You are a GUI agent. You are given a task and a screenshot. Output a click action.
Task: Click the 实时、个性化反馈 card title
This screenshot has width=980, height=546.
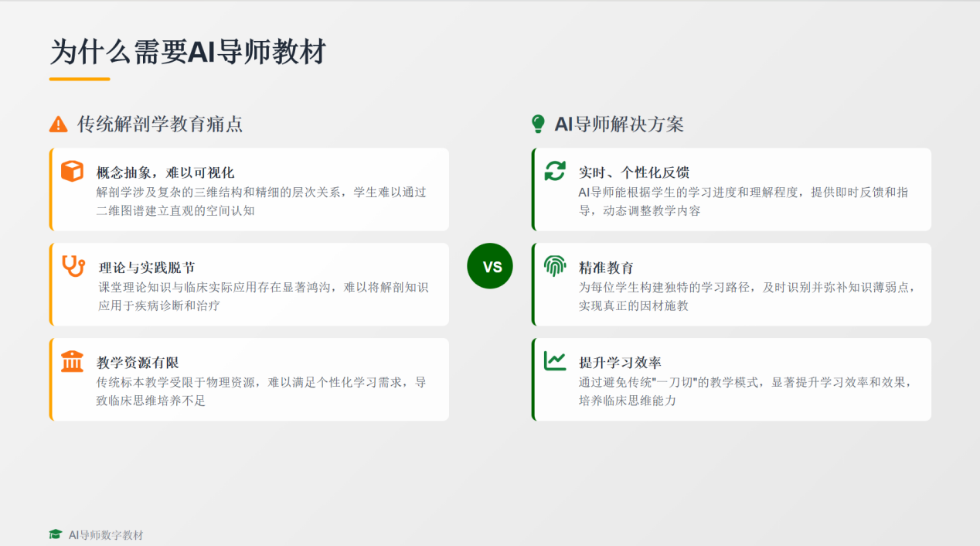coord(634,172)
